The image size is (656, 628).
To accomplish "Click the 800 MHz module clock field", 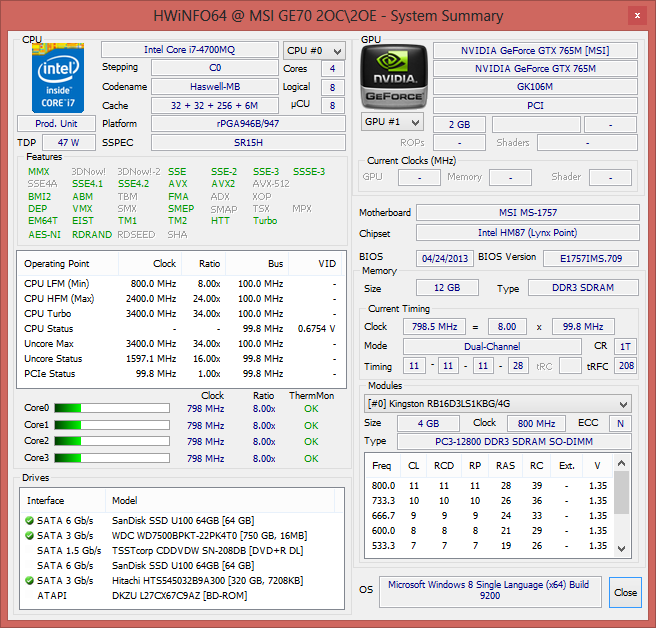I will (x=536, y=423).
